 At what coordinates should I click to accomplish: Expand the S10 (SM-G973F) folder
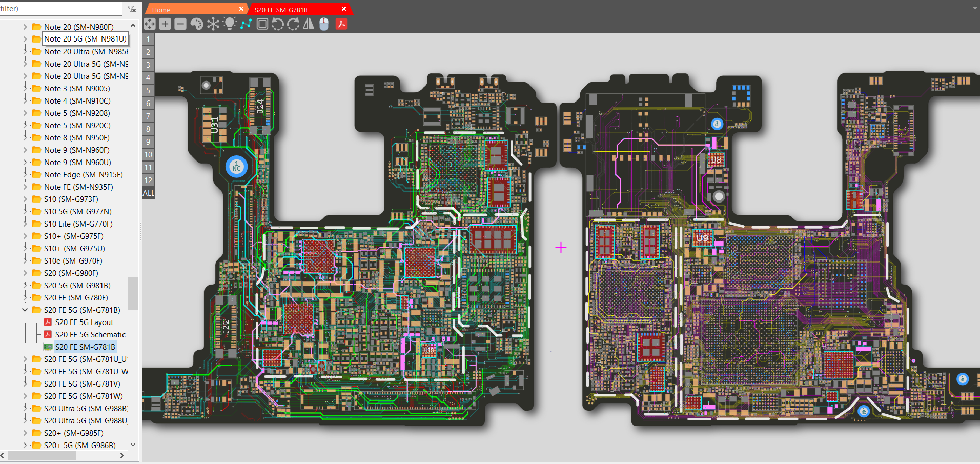(25, 199)
